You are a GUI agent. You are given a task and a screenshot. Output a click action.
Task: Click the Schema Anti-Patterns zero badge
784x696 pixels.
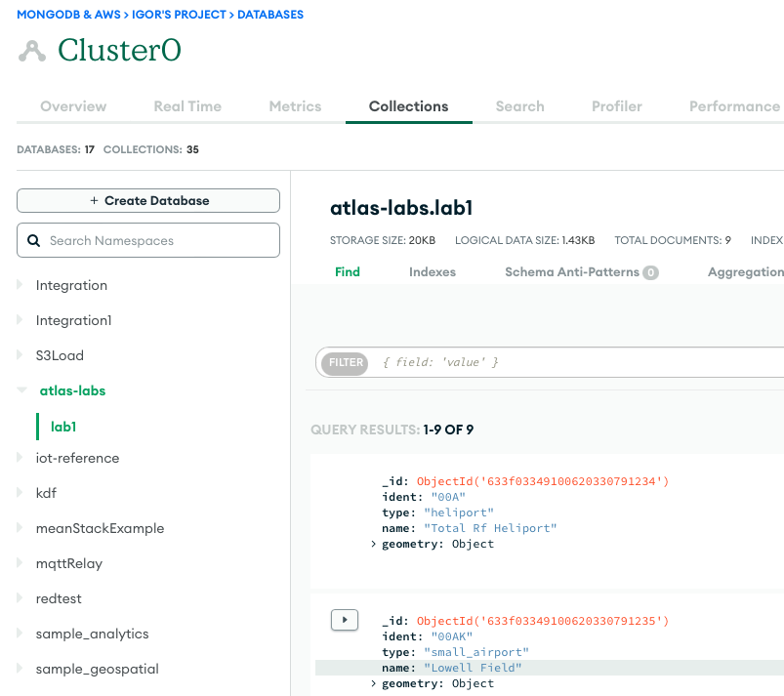click(651, 272)
